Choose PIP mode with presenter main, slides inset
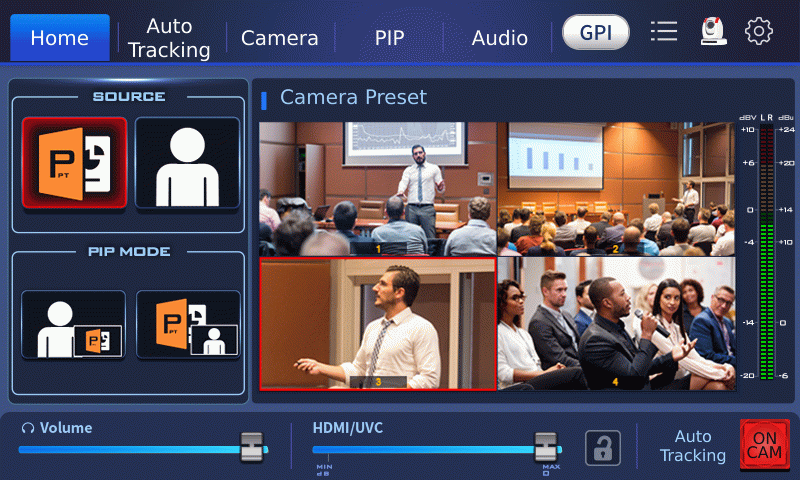The width and height of the screenshot is (800, 480). tap(74, 325)
